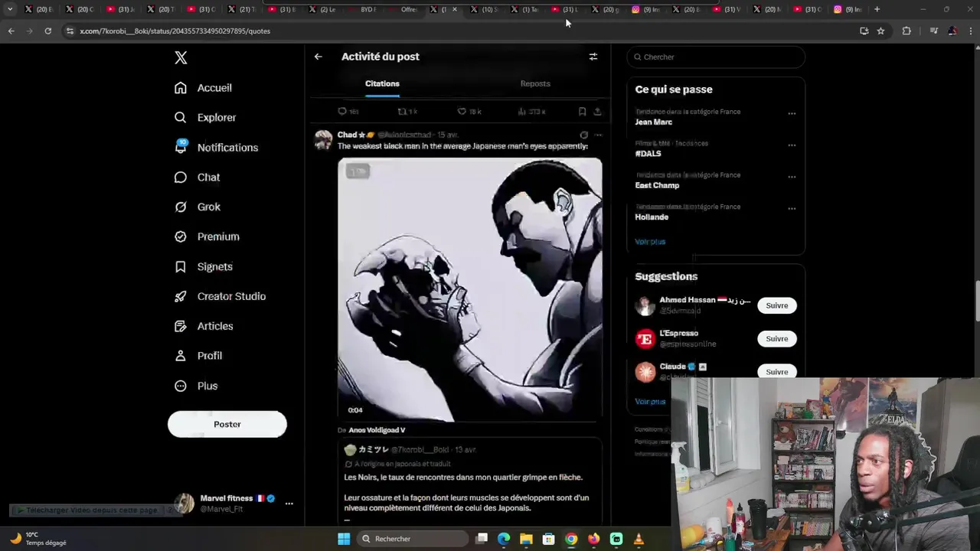Reload the page in browser toolbar
Image resolution: width=980 pixels, height=551 pixels.
(47, 31)
